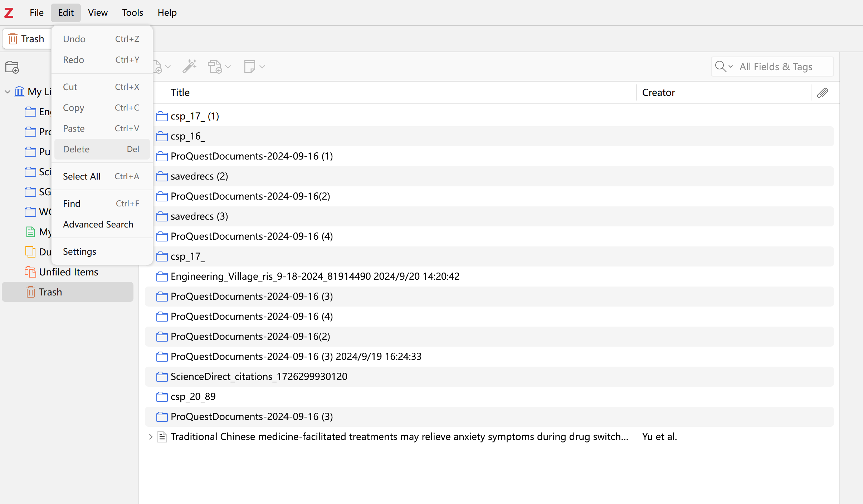Open the Help menu

pyautogui.click(x=167, y=13)
